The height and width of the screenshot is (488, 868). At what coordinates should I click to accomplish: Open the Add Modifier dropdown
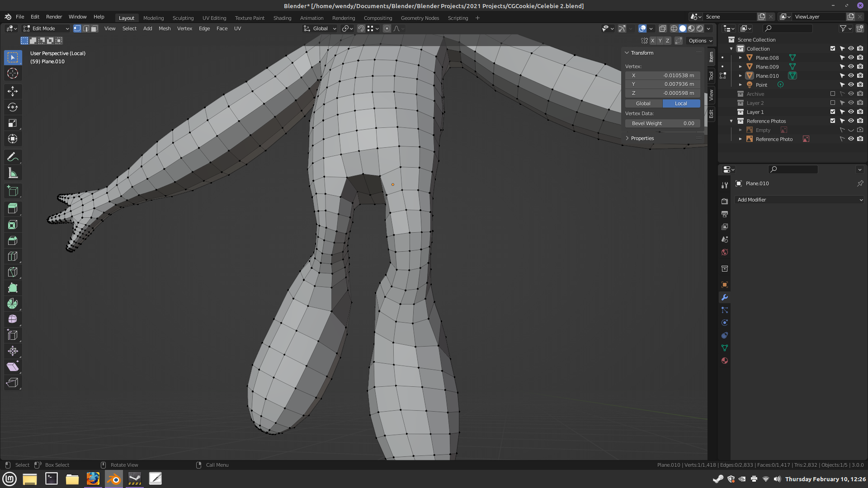[799, 200]
